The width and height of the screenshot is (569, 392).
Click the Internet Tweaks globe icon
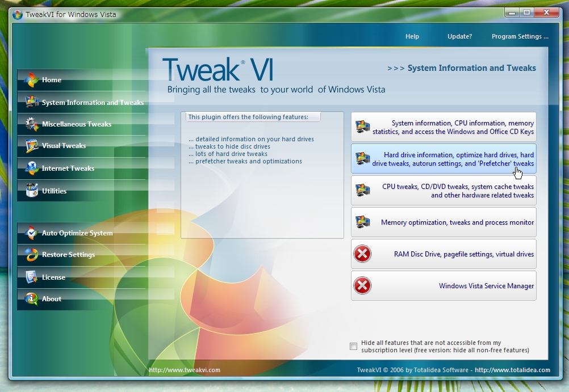click(x=32, y=168)
